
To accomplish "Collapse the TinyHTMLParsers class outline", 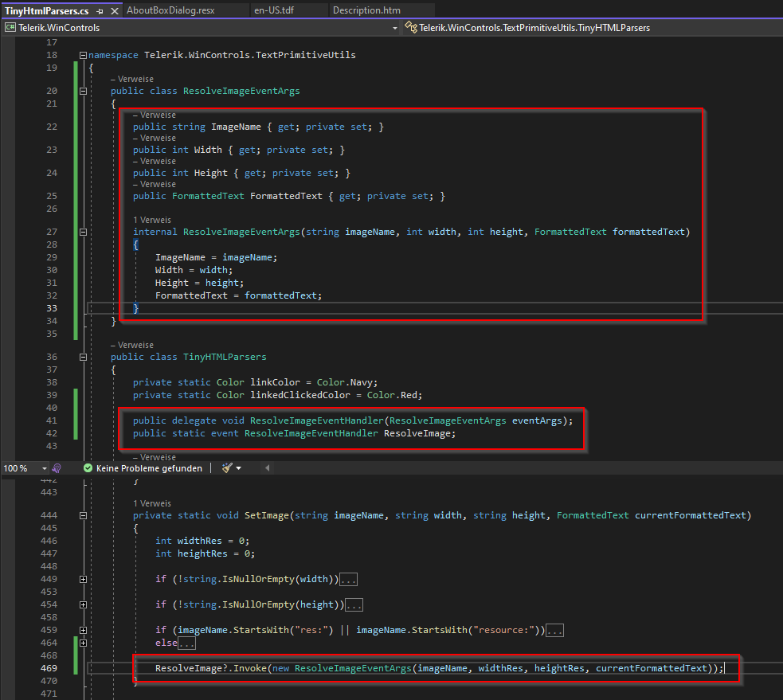I will click(83, 358).
